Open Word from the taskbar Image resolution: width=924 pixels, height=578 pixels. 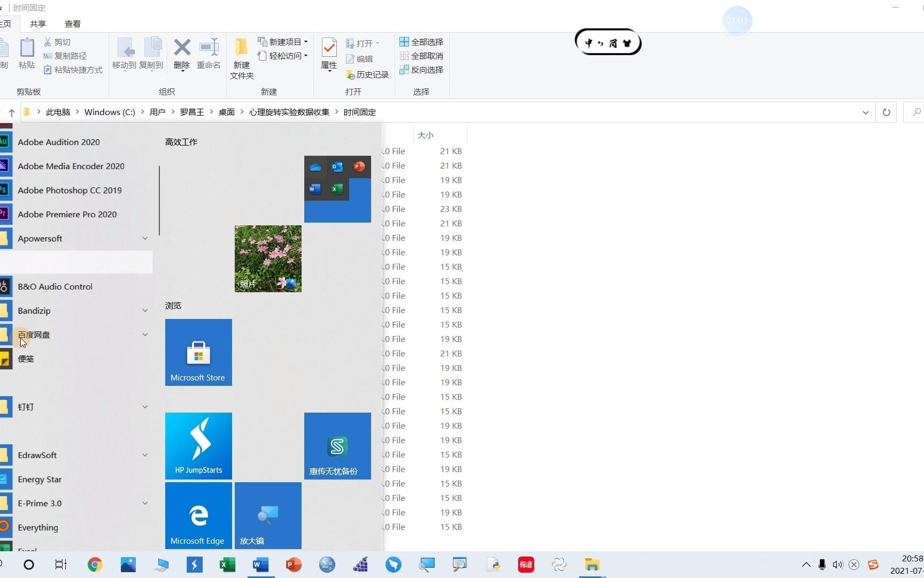pyautogui.click(x=261, y=565)
